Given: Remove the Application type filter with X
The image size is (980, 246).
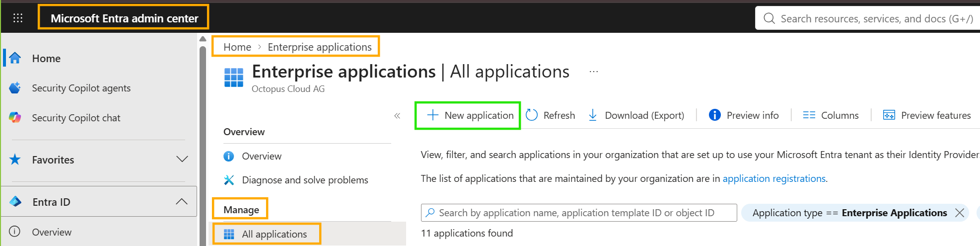Looking at the screenshot, I should coord(960,213).
